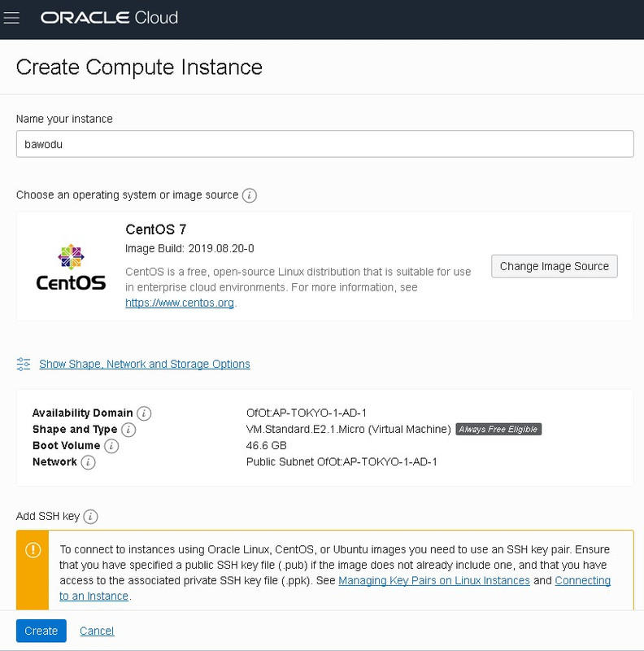Open Availability Domain info icon
The width and height of the screenshot is (644, 651).
(144, 413)
